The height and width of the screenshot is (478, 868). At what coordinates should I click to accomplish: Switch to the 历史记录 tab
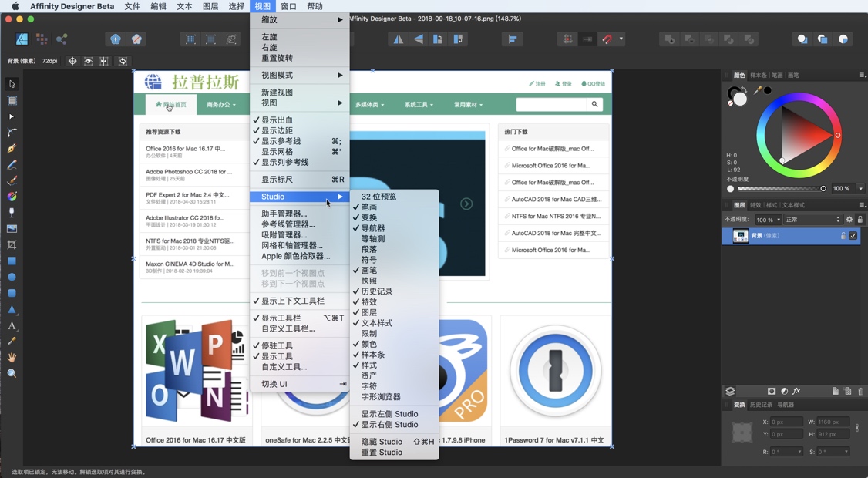(761, 405)
